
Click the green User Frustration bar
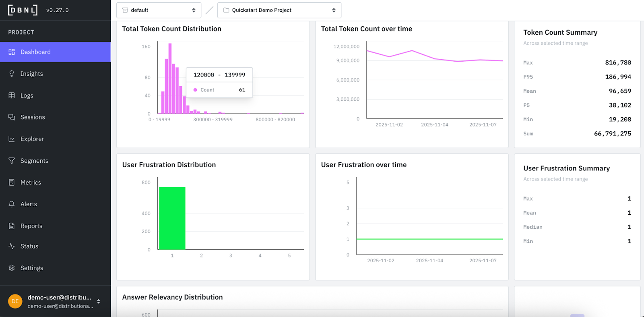tap(172, 218)
